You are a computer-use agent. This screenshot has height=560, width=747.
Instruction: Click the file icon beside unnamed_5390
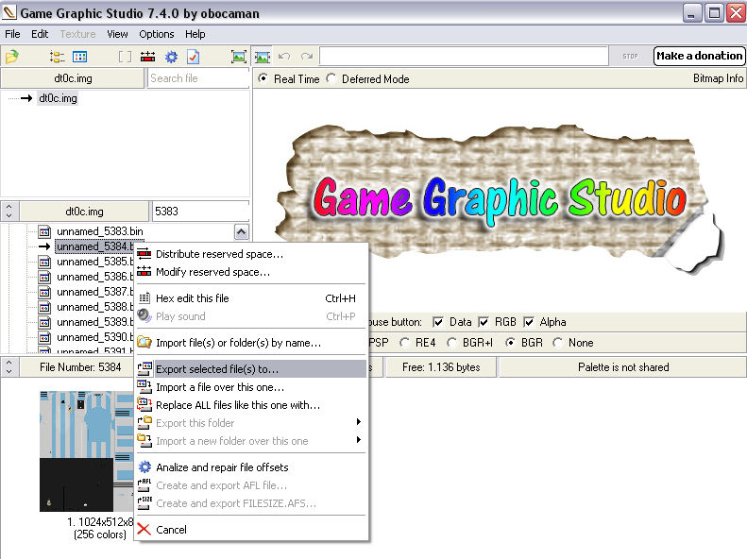click(x=44, y=338)
